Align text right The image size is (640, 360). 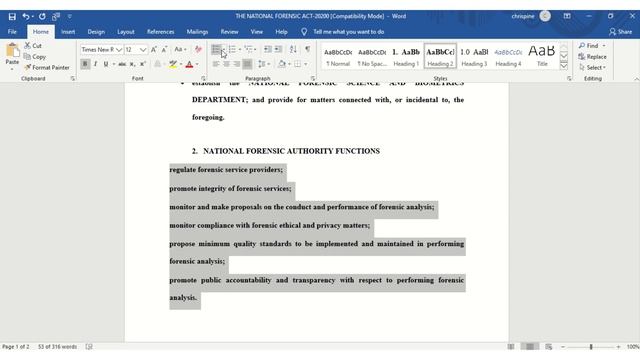click(237, 64)
